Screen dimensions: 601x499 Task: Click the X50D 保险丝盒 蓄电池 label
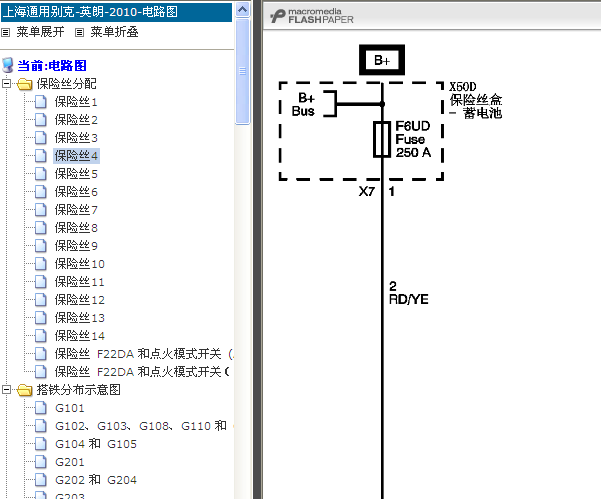(x=475, y=100)
